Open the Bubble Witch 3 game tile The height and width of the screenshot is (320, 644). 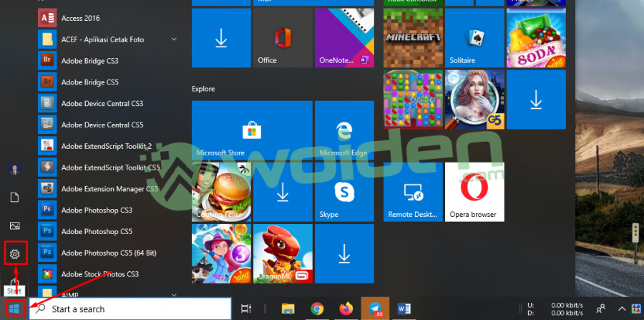coord(221,253)
